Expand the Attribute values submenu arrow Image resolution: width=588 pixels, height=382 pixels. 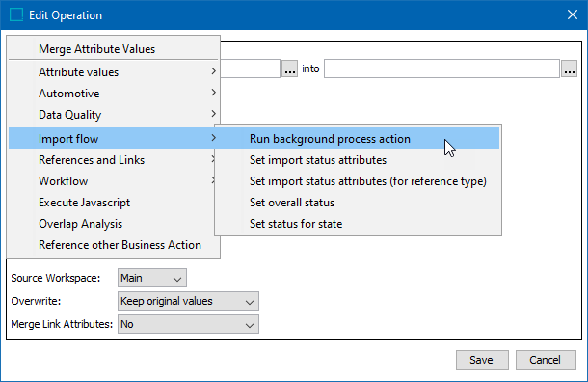point(213,71)
